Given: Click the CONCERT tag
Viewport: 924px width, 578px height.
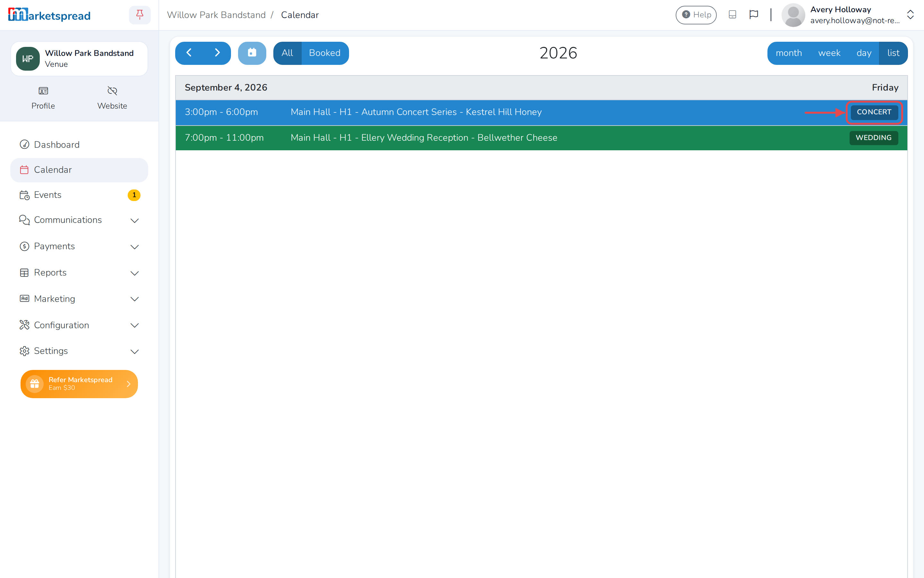Looking at the screenshot, I should tap(874, 112).
